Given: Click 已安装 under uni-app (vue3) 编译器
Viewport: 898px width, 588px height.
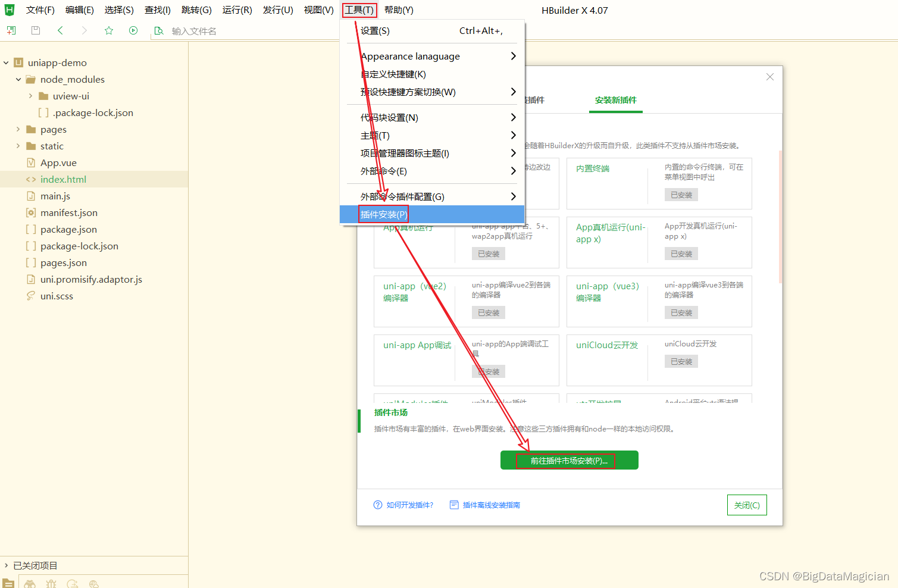Looking at the screenshot, I should click(x=681, y=312).
